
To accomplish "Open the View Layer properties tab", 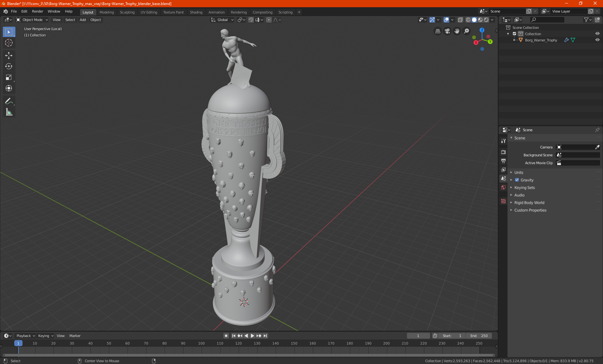I will (x=503, y=170).
